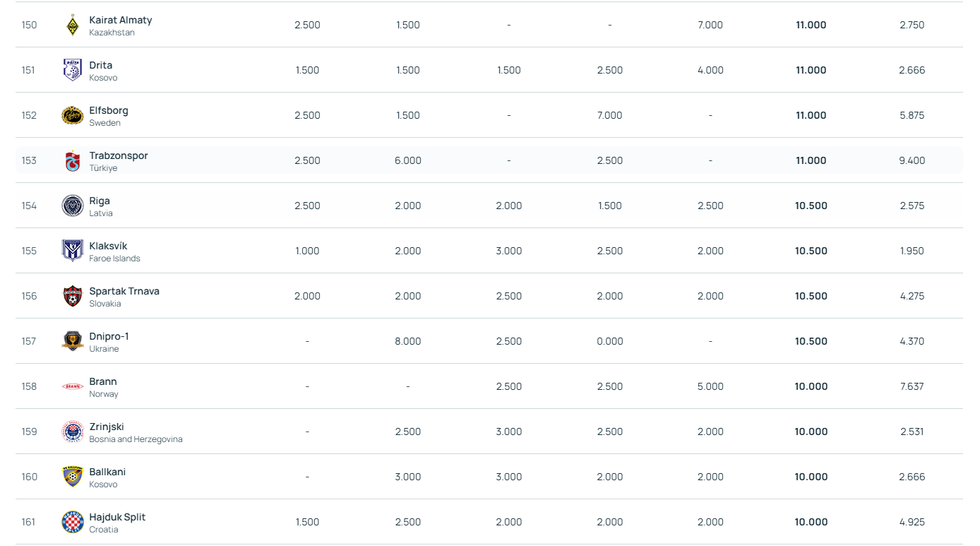Click the Dnipro-1 club badge
This screenshot has height=546, width=980.
tap(72, 341)
